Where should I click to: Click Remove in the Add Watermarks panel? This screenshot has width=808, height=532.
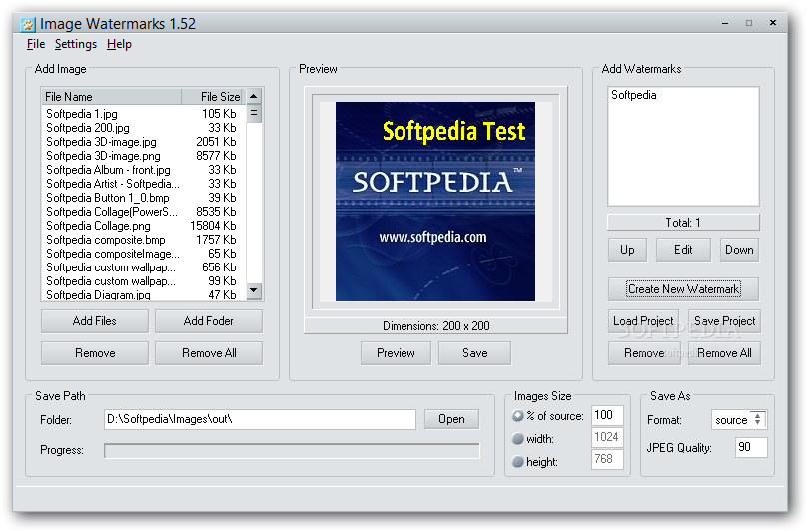[644, 353]
